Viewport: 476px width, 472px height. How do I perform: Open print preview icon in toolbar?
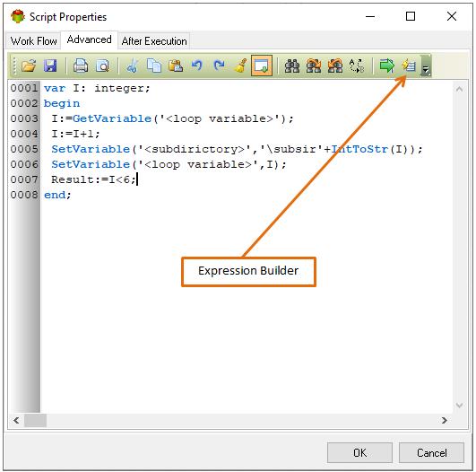coord(102,66)
